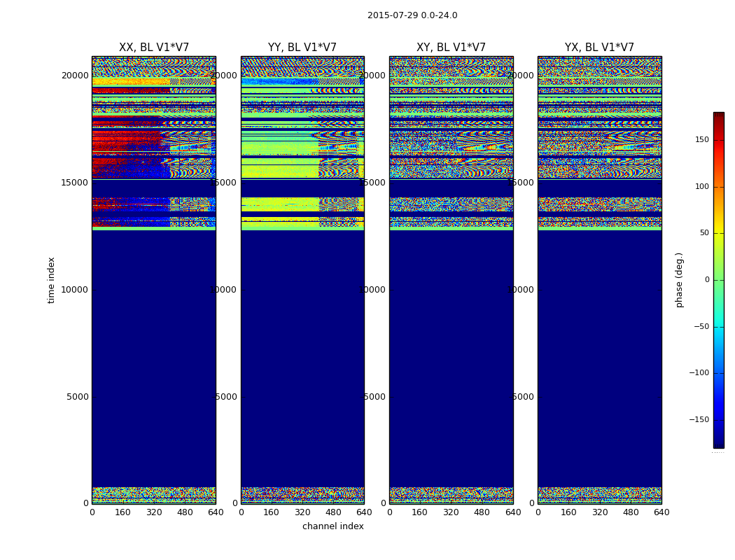735x560 pixels.
Task: Click the YX, BL V1*V7 subplot title
Action: coord(599,48)
